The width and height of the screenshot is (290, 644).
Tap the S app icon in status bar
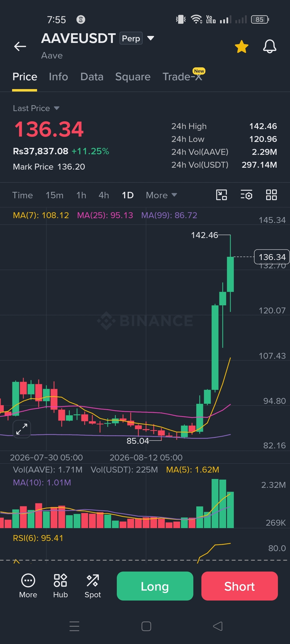81,20
